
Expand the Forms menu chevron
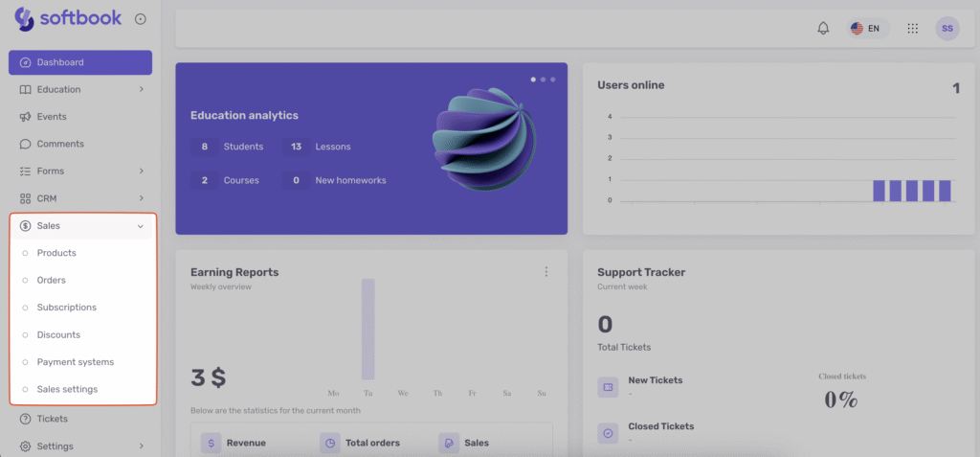coord(142,171)
